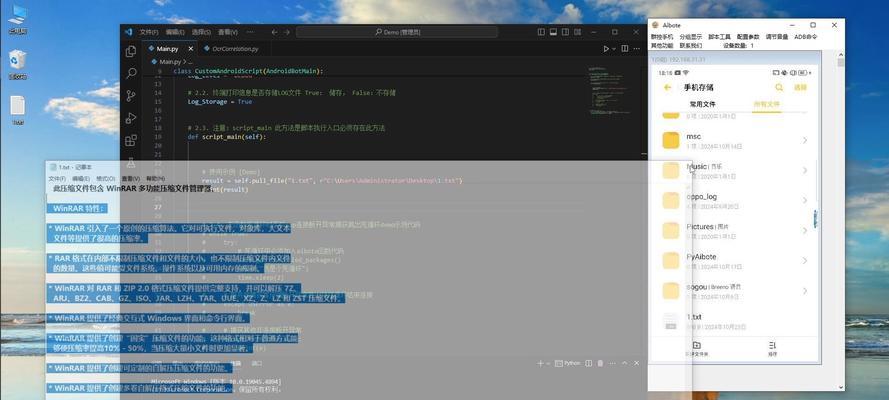Tap the search icon in phone storage
Image resolution: width=889 pixels, height=400 pixels.
pyautogui.click(x=779, y=87)
